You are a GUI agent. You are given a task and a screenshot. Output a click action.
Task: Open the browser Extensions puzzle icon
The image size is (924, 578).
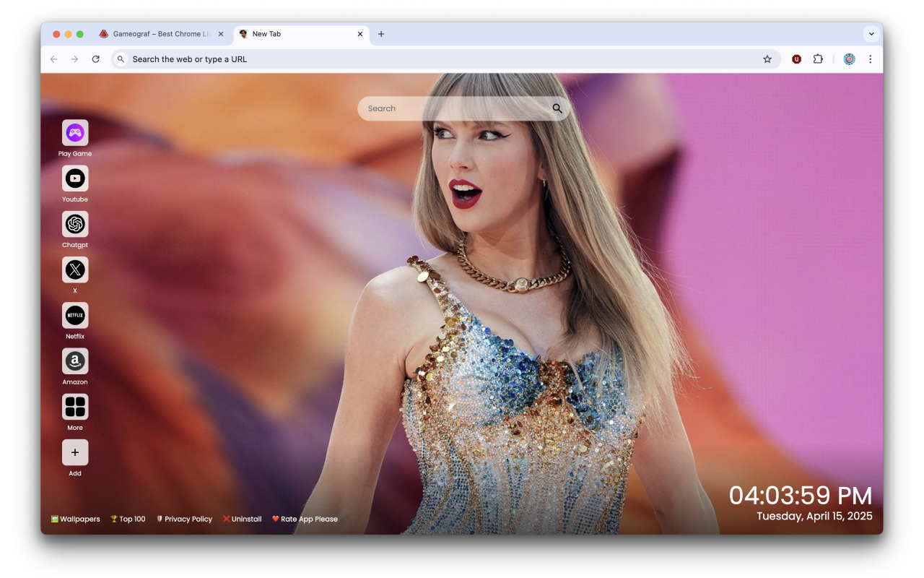(818, 59)
